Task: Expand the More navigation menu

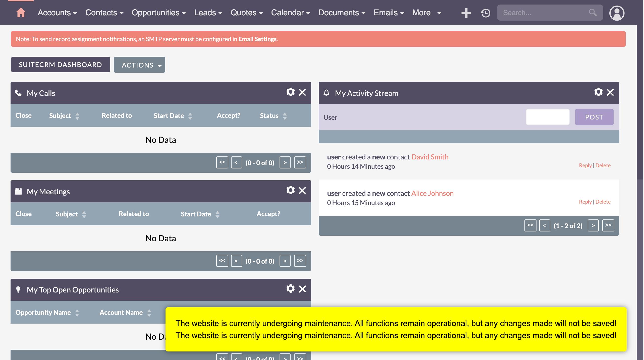Action: tap(426, 13)
